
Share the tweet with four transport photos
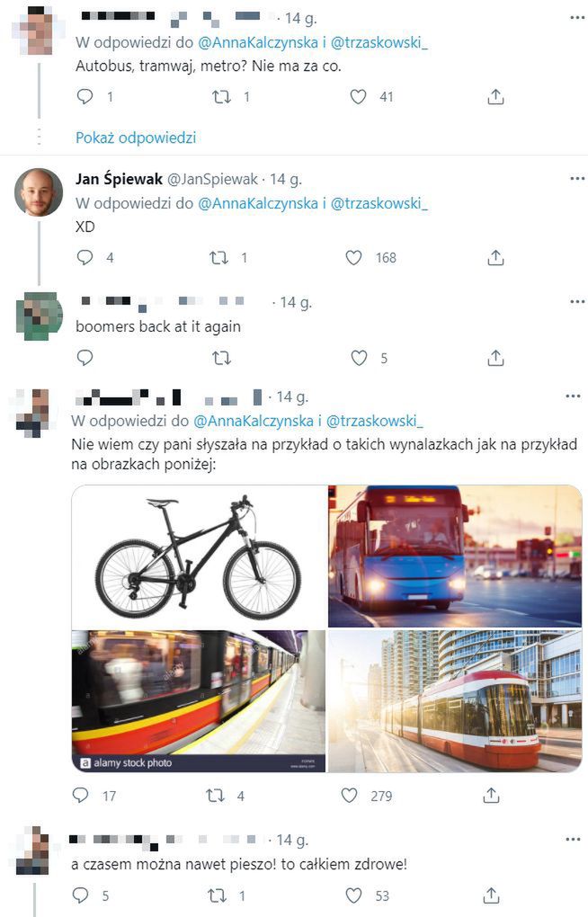[491, 796]
